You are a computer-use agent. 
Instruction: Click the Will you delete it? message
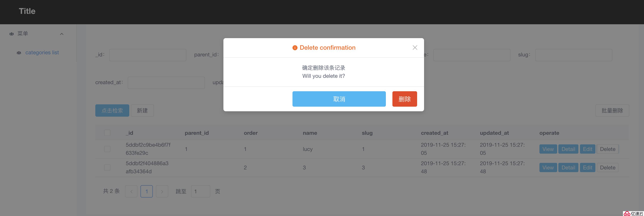coord(324,76)
